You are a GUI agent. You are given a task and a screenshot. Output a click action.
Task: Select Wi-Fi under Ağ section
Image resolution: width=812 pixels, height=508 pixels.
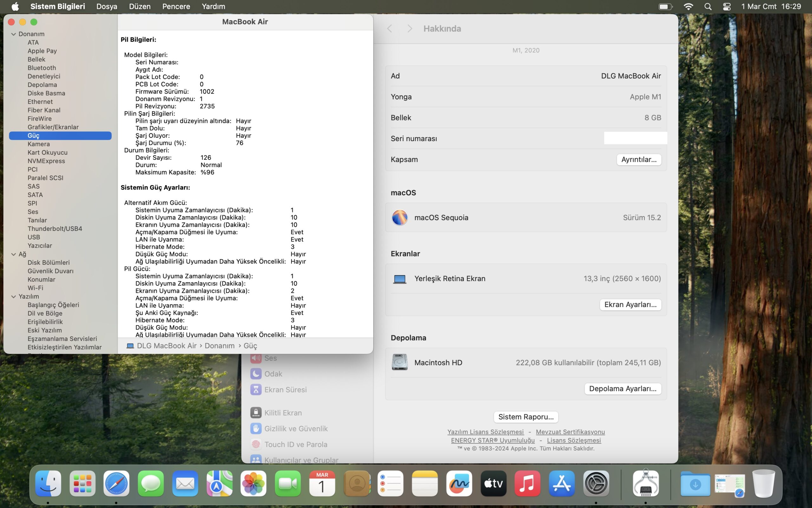35,288
